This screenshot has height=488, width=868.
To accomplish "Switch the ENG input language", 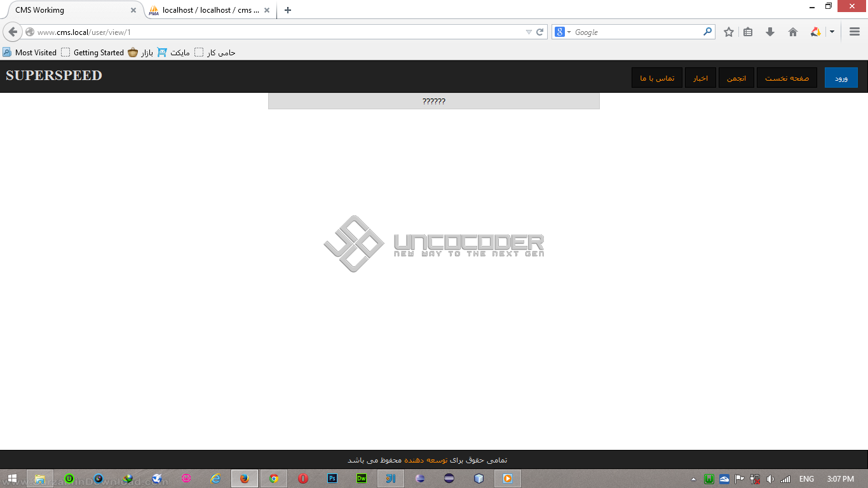I will tap(806, 479).
